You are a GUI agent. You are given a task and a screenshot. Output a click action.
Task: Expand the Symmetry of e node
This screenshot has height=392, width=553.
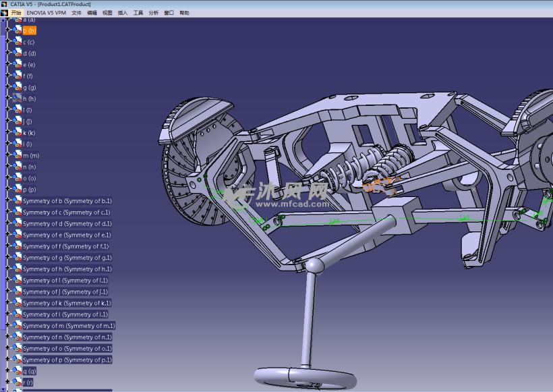[8, 234]
